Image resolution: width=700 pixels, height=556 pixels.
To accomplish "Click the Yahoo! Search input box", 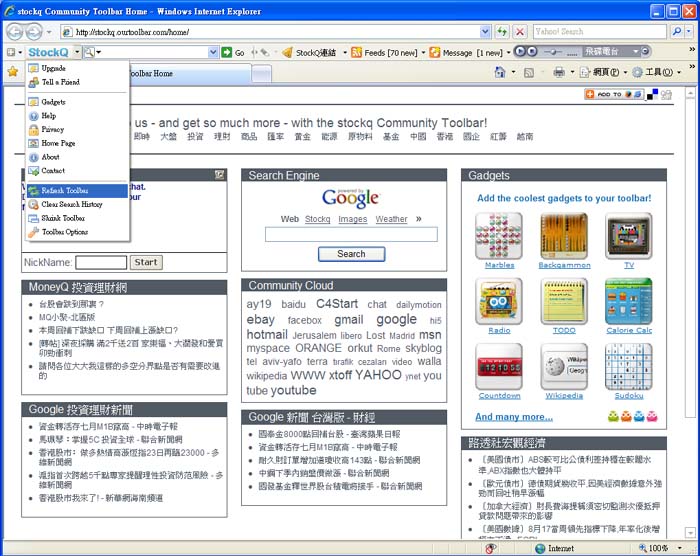I will point(600,31).
